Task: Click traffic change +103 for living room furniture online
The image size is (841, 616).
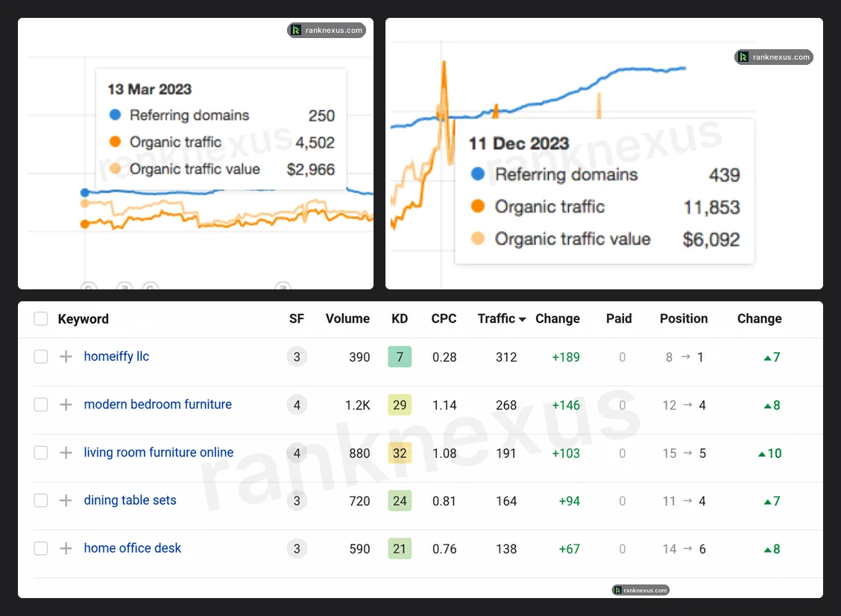Action: pyautogui.click(x=566, y=453)
